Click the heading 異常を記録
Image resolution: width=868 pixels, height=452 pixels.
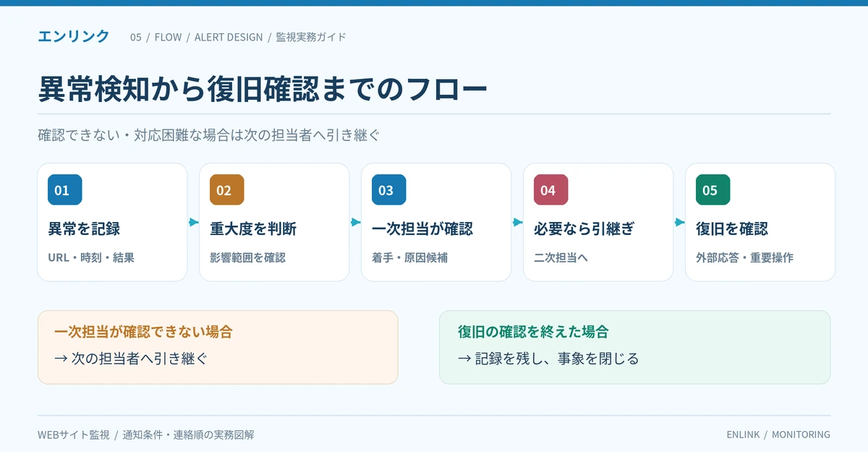[x=84, y=229]
